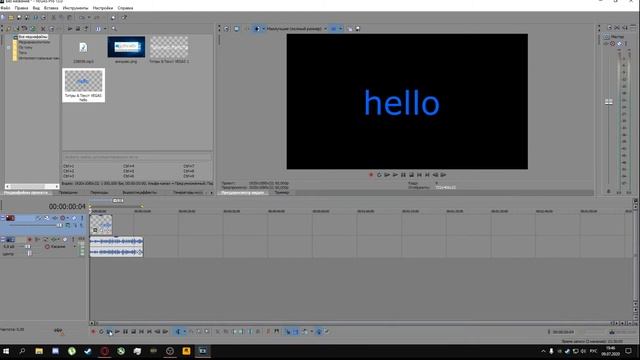640x360 pixels.
Task: Undo the last action
Action: click(x=82, y=18)
